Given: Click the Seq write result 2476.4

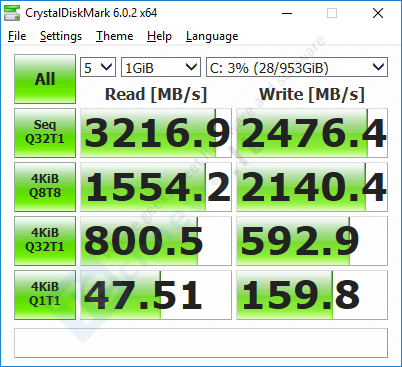Looking at the screenshot, I should (x=312, y=133).
